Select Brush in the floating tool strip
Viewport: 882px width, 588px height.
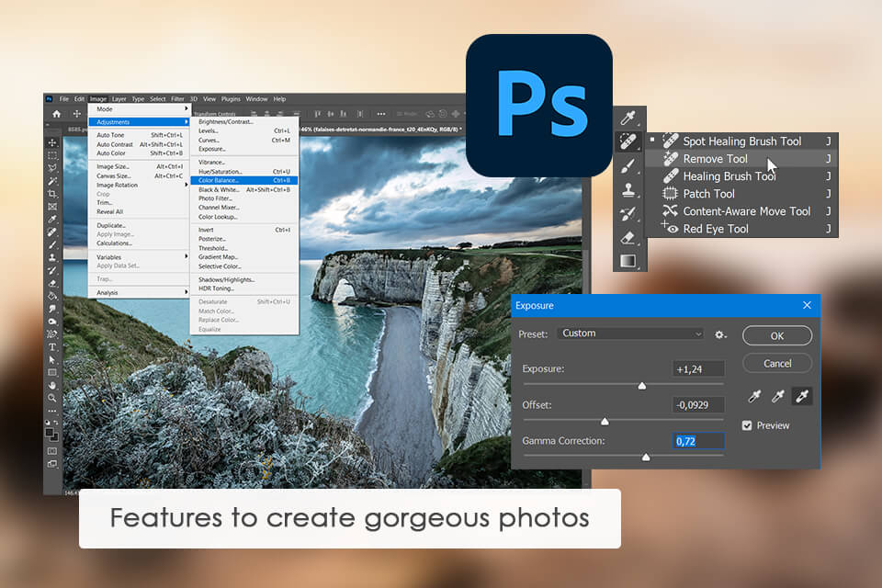tap(628, 166)
